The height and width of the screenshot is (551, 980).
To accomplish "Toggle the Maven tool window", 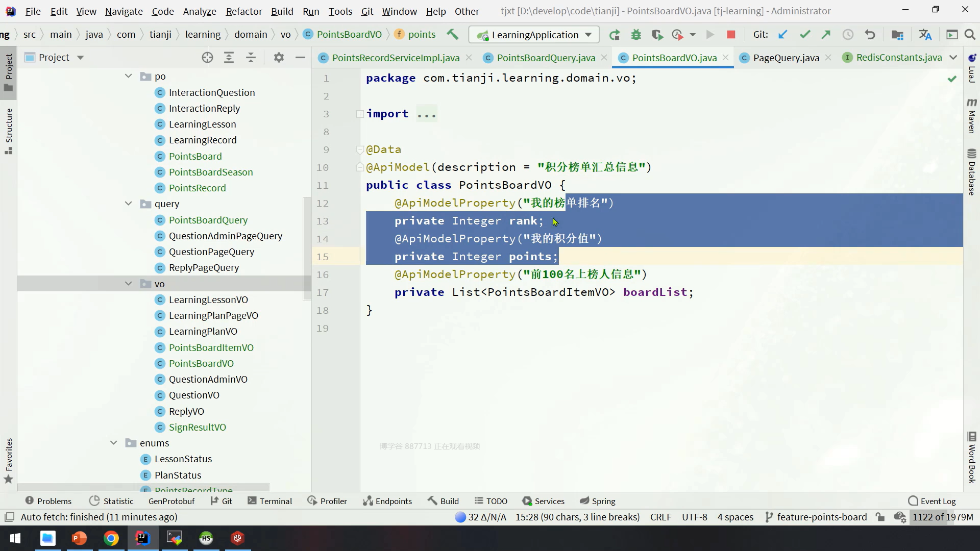I will click(x=971, y=116).
